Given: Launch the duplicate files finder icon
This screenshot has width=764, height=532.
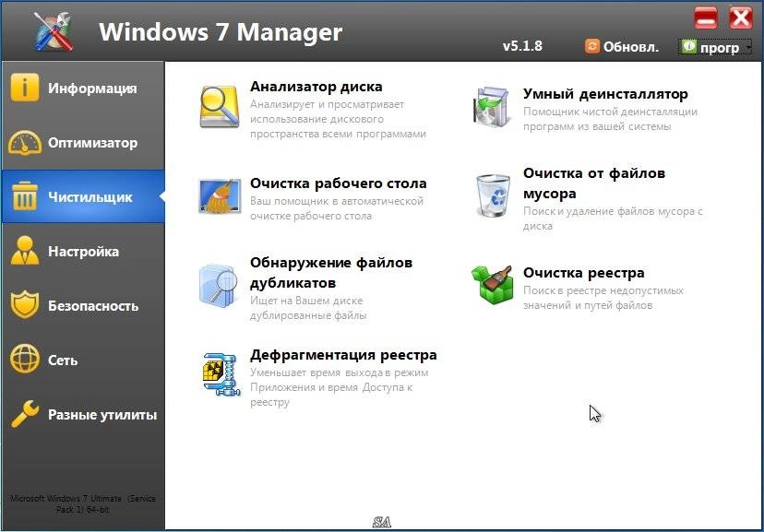Looking at the screenshot, I should click(219, 286).
